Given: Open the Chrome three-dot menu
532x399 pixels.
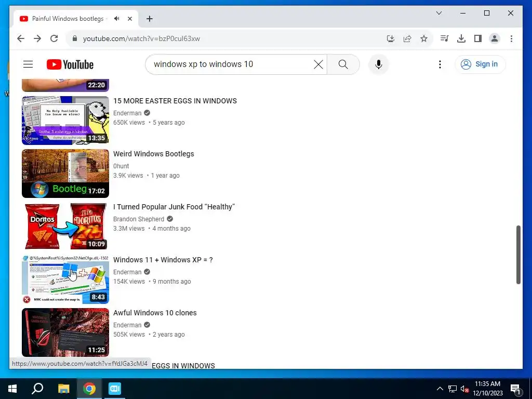Looking at the screenshot, I should (511, 38).
